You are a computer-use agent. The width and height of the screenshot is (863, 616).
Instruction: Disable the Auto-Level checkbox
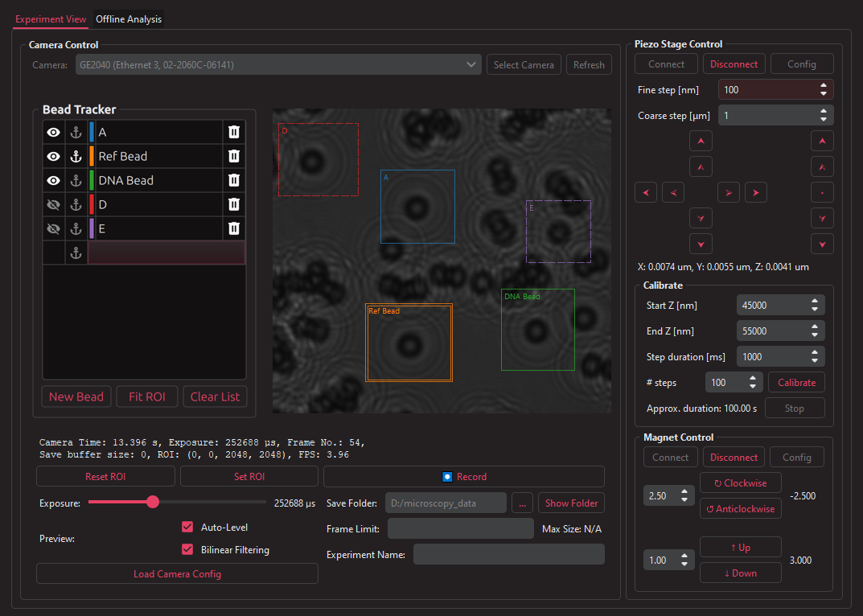point(188,528)
